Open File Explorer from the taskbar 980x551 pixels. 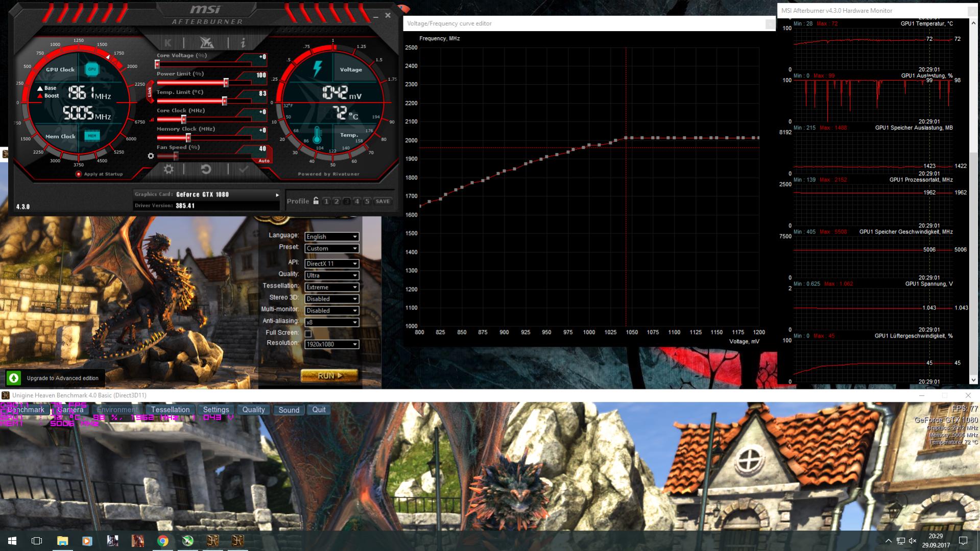coord(62,540)
